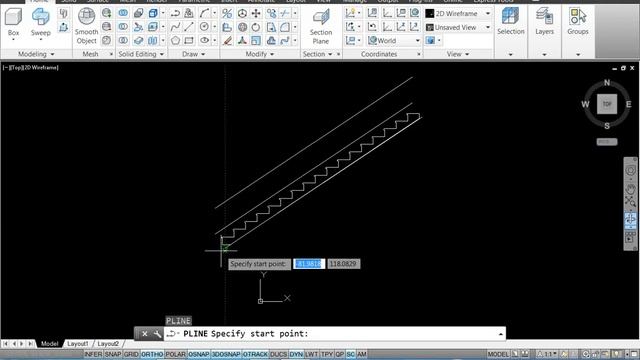
Task: Click the Smooth Object mesh tool
Action: tap(87, 26)
